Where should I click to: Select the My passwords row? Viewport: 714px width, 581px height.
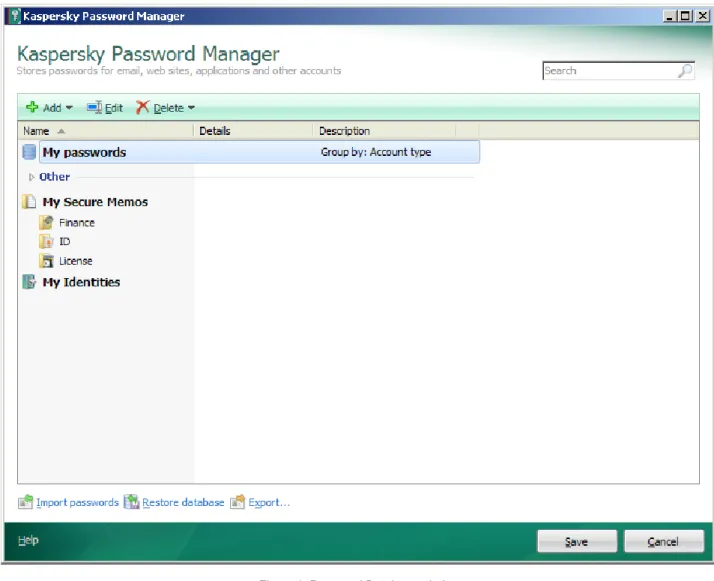tap(260, 152)
